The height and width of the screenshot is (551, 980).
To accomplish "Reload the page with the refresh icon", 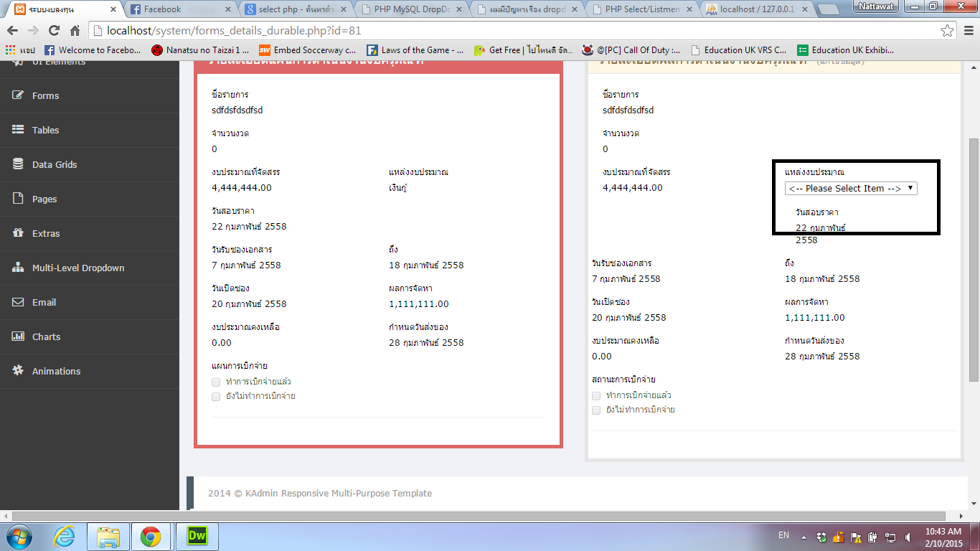I will (x=54, y=31).
